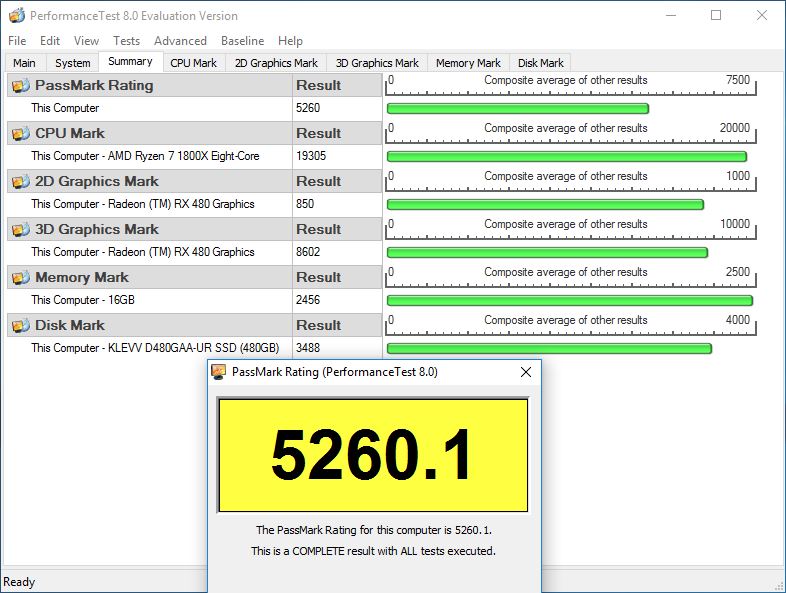Viewport: 786px width, 593px height.
Task: Click the Disk Mark section icon
Action: pos(21,325)
